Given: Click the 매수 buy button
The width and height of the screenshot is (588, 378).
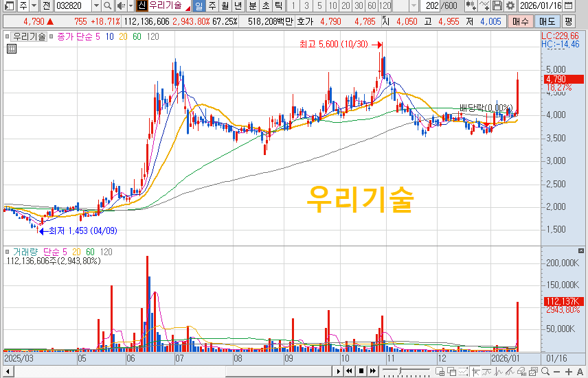Looking at the screenshot, I should click(x=521, y=21).
